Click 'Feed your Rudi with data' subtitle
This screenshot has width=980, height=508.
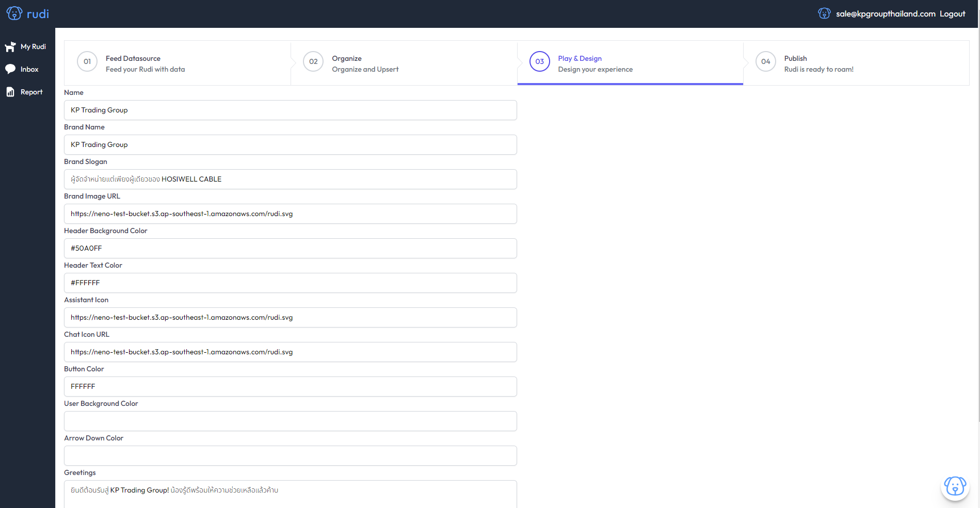(x=145, y=70)
